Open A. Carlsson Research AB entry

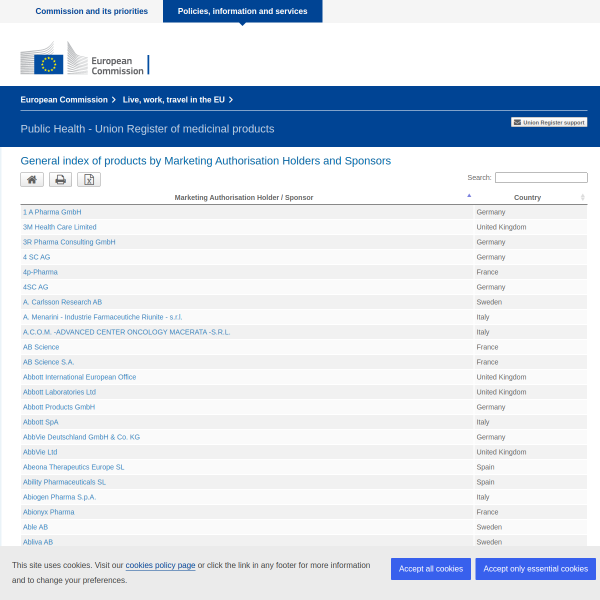tap(62, 302)
